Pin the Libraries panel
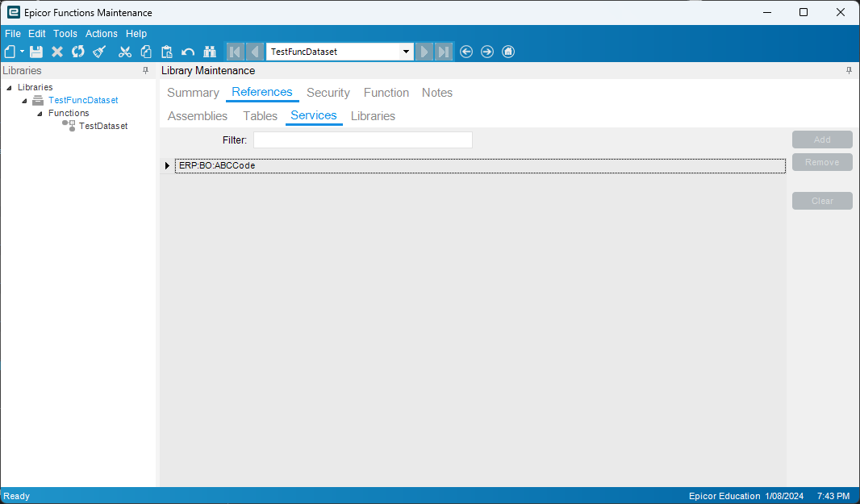Viewport: 860px width, 504px height. point(145,70)
